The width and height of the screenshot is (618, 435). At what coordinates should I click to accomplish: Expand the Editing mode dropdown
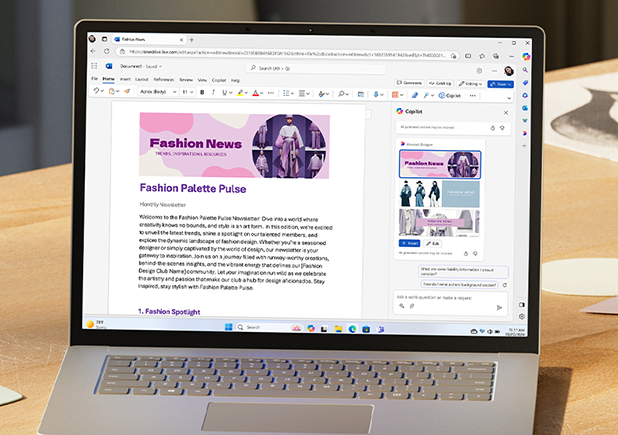click(x=472, y=83)
